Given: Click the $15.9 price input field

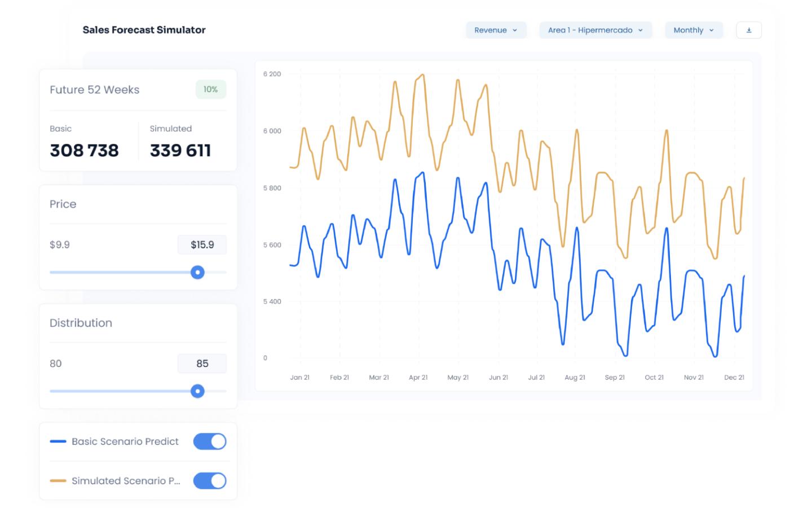Looking at the screenshot, I should pyautogui.click(x=202, y=244).
